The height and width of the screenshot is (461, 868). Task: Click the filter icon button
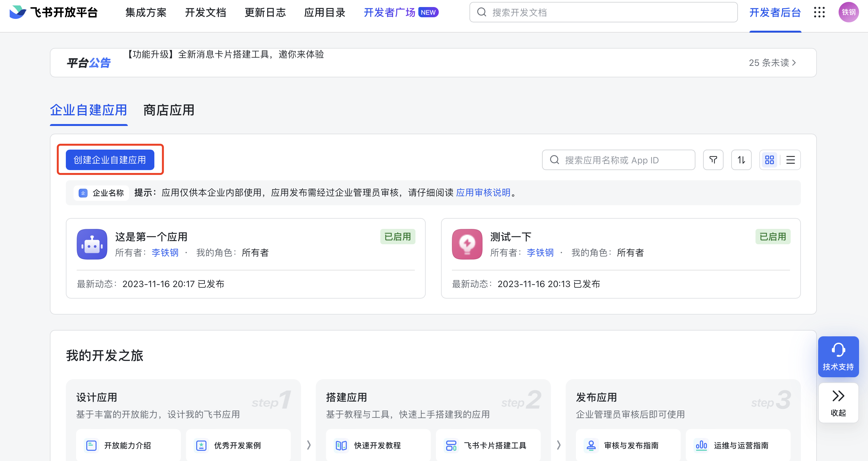point(713,160)
